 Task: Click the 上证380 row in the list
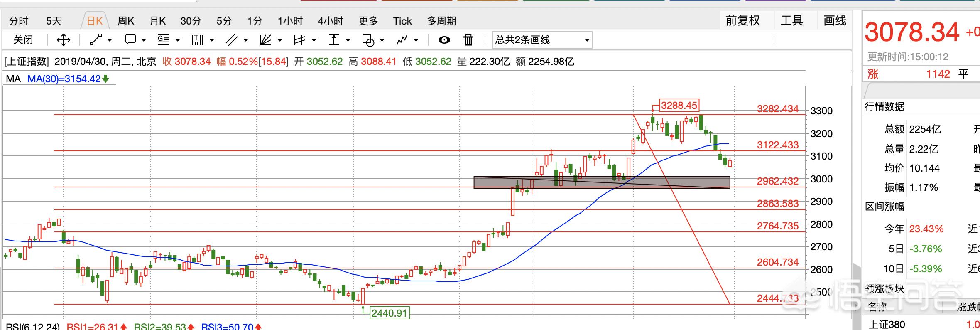[921, 325]
